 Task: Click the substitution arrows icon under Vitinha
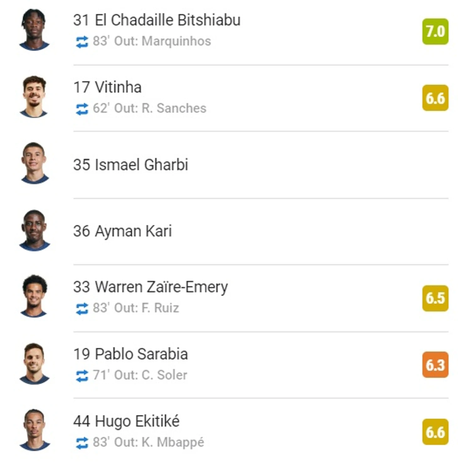click(x=82, y=109)
